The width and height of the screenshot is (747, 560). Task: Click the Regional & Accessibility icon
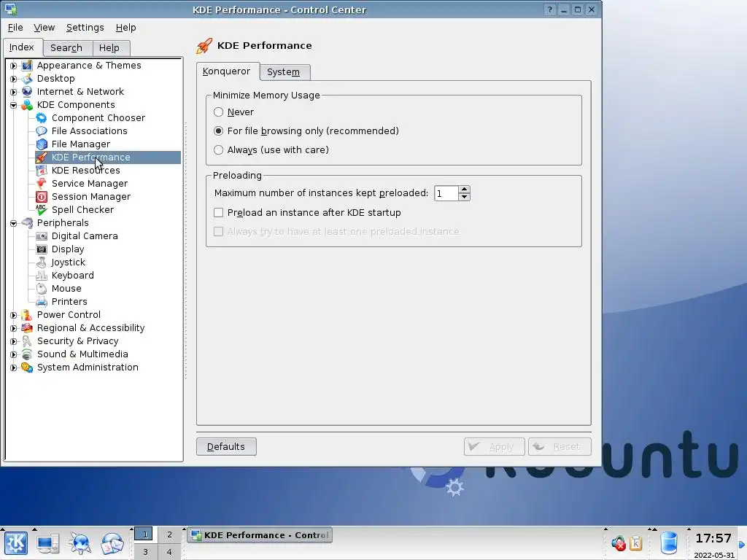click(x=27, y=328)
